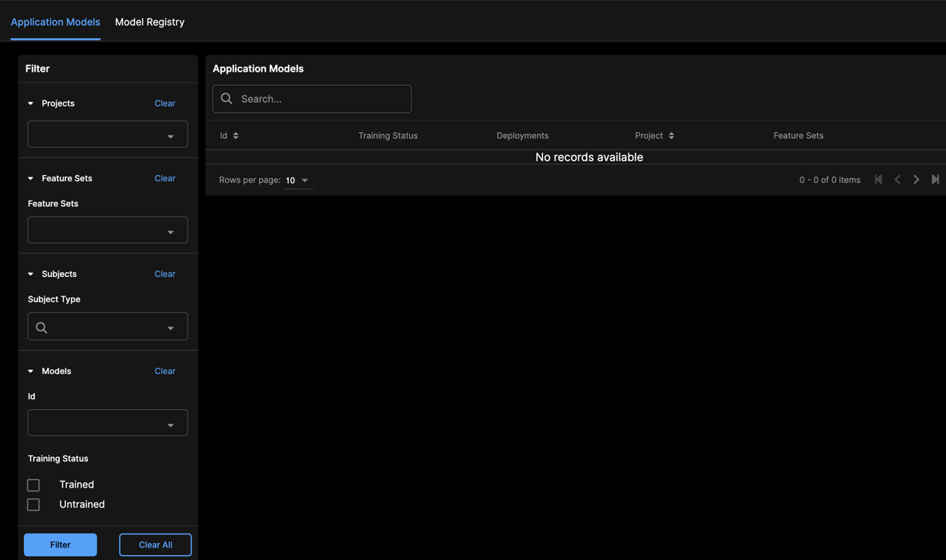The width and height of the screenshot is (946, 560).
Task: Click Clear next to Models section
Action: 164,371
